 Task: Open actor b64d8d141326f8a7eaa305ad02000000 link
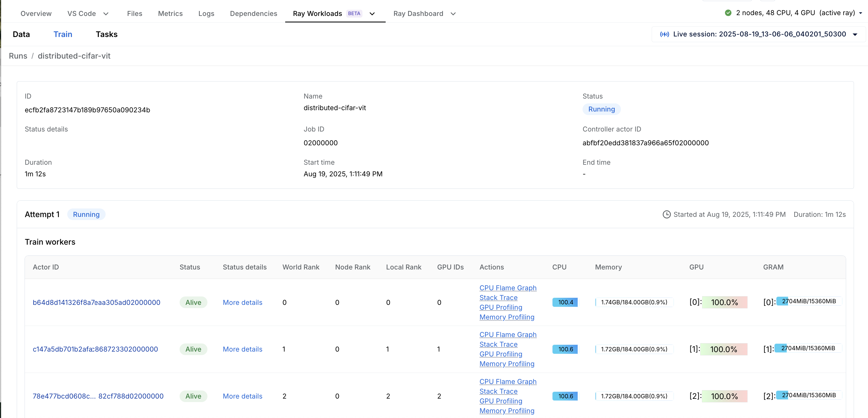coord(96,302)
